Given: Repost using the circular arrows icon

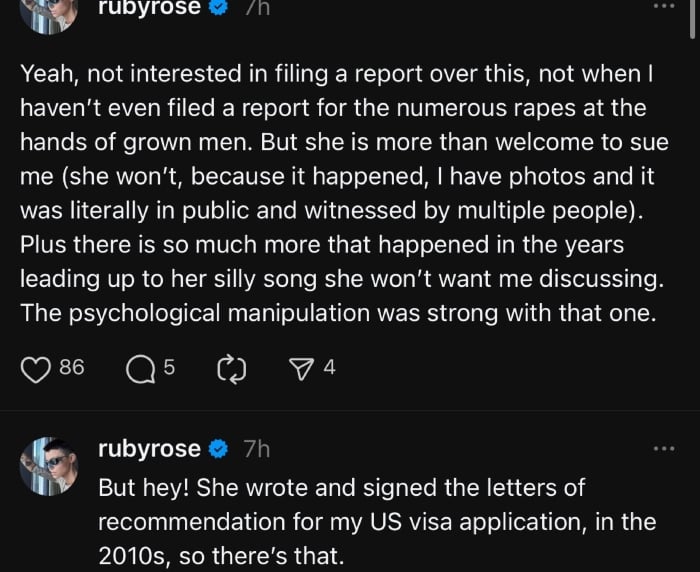Looking at the screenshot, I should pos(230,369).
